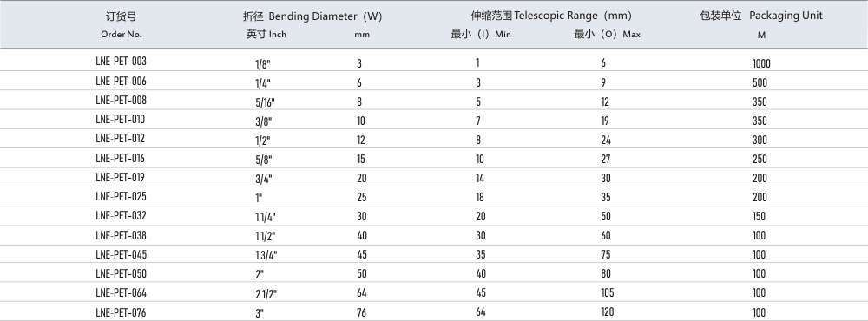Click the 2 1/2" inch cell
The height and width of the screenshot is (321, 868).
[266, 293]
